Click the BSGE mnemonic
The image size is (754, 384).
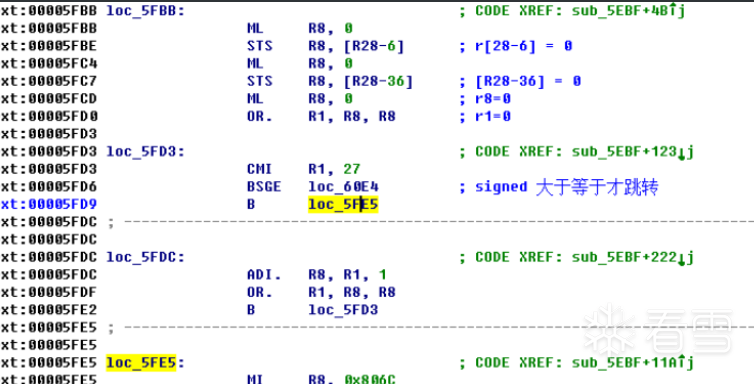pyautogui.click(x=264, y=187)
